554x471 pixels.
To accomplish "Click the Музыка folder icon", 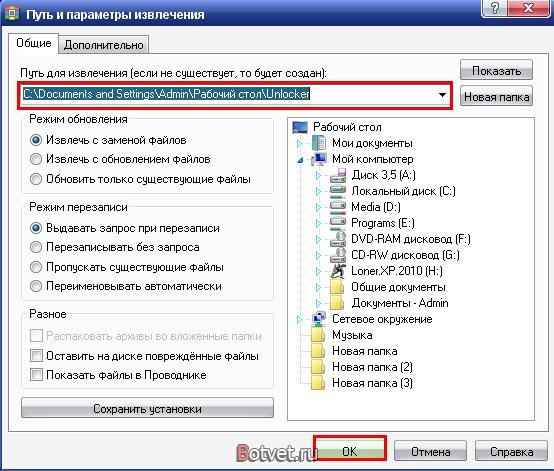I will click(x=318, y=335).
